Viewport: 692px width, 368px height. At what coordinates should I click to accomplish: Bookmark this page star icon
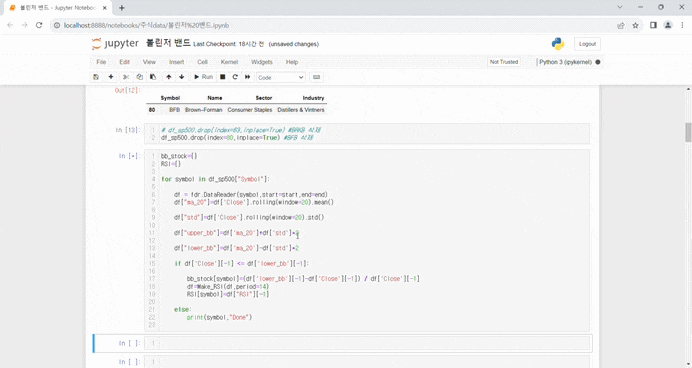(x=635, y=26)
